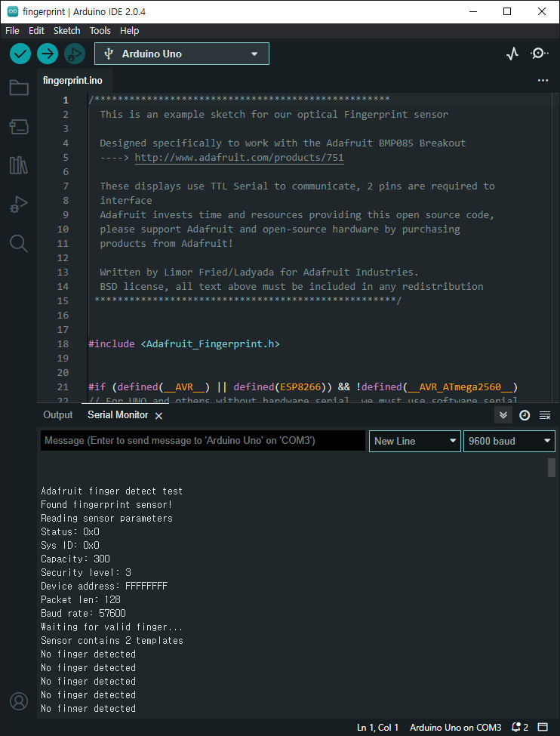Open the editor tab options ellipsis

(x=543, y=81)
